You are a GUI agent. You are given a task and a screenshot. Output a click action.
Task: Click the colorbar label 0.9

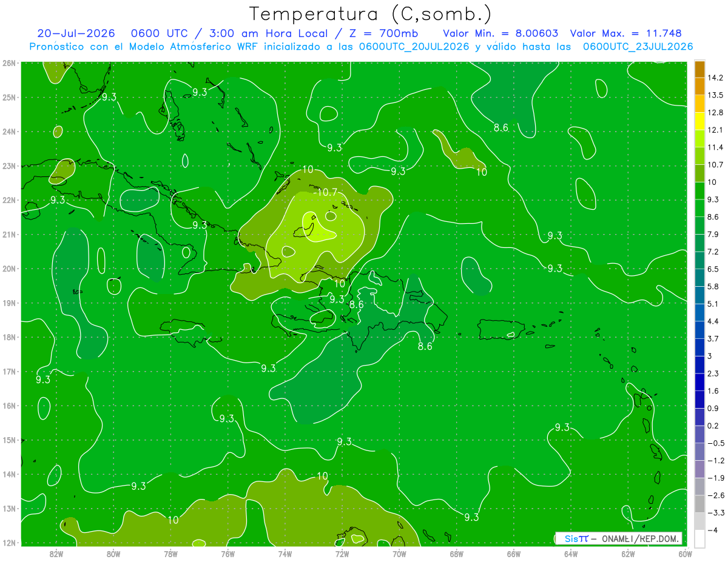pos(713,408)
